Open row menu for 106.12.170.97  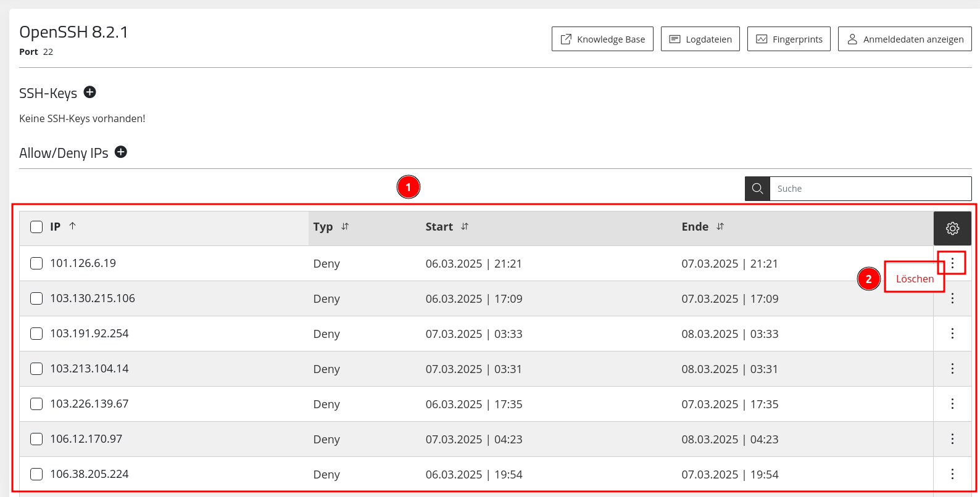(952, 439)
